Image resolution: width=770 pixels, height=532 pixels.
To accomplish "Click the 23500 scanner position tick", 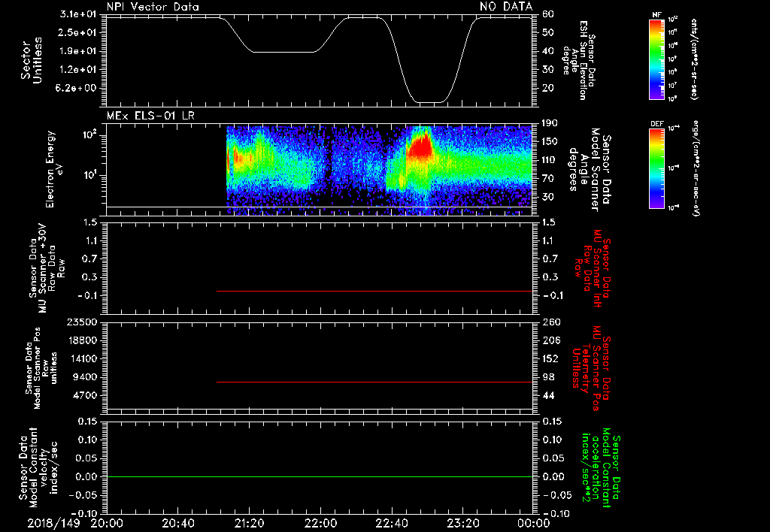I will click(x=82, y=322).
